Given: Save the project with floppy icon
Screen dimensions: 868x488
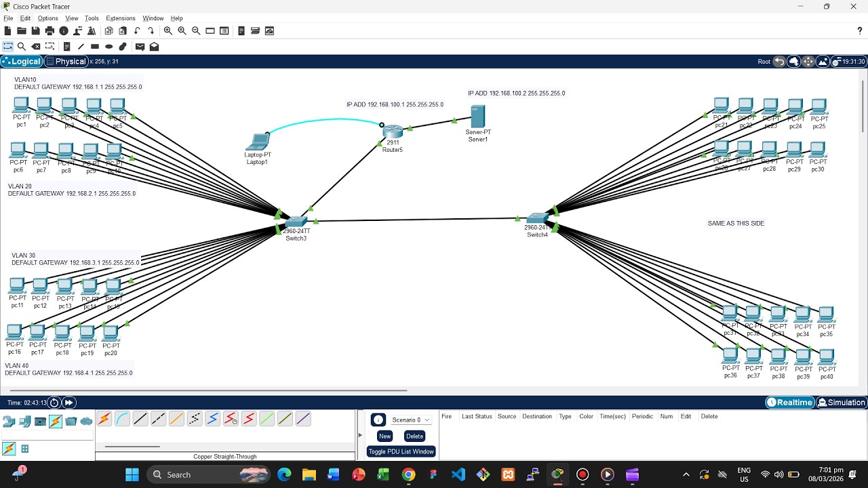Looking at the screenshot, I should coord(35,30).
